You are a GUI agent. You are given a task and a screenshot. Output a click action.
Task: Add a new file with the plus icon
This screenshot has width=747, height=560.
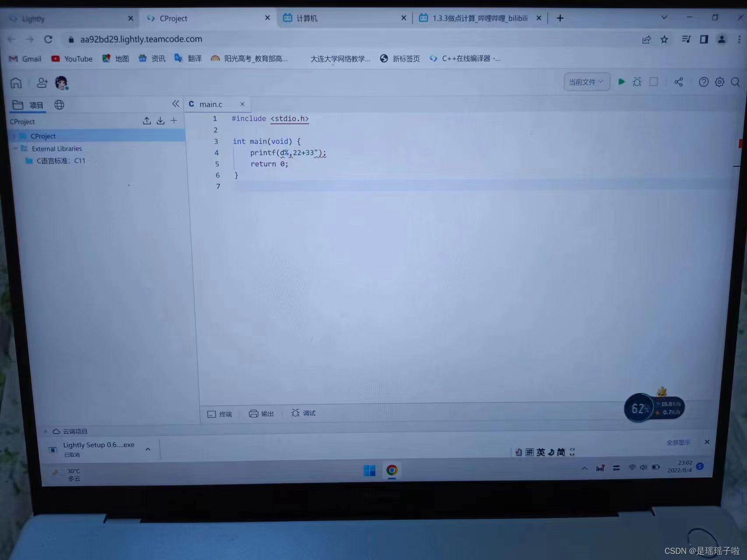tap(174, 121)
